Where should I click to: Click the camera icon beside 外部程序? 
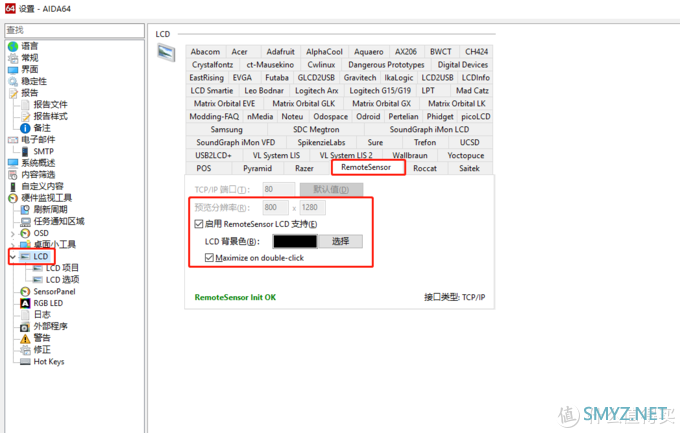pos(25,327)
